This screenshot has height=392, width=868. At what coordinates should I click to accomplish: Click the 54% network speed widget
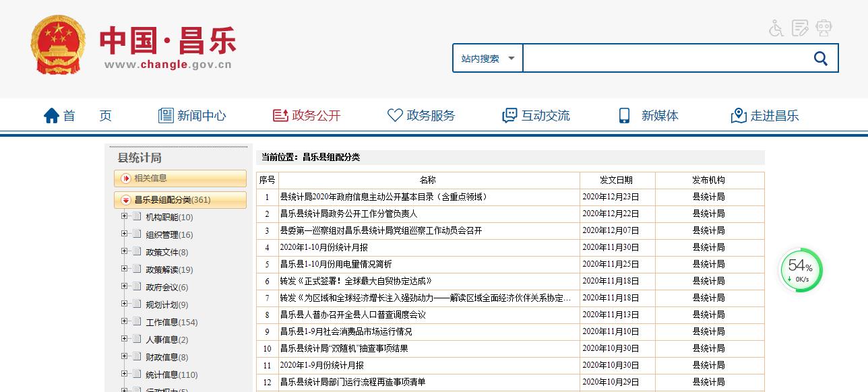tap(801, 271)
